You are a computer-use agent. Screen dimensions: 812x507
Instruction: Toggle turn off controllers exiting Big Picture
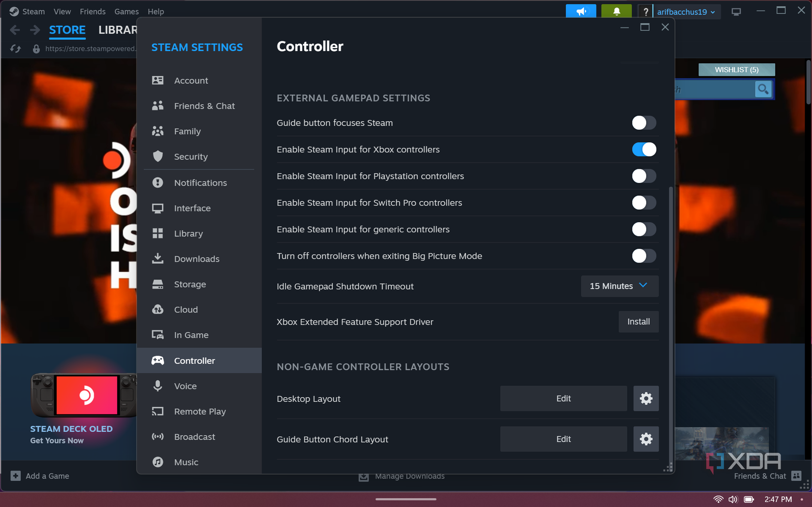644,256
